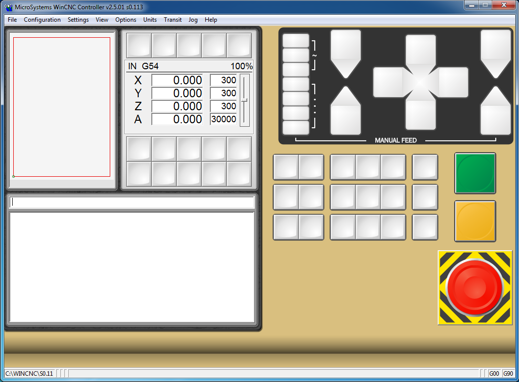Screen dimensions: 519x382
Task: Open the Jog menu
Action: coord(193,20)
